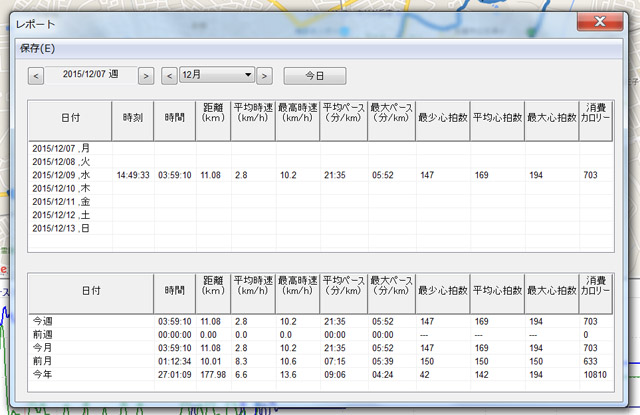Select the 今週 summary row

[x=44, y=321]
